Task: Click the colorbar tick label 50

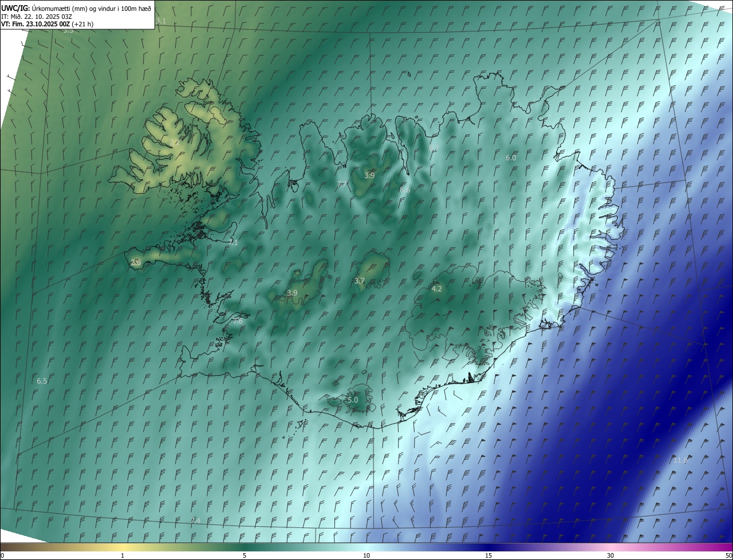Action: coord(728,555)
